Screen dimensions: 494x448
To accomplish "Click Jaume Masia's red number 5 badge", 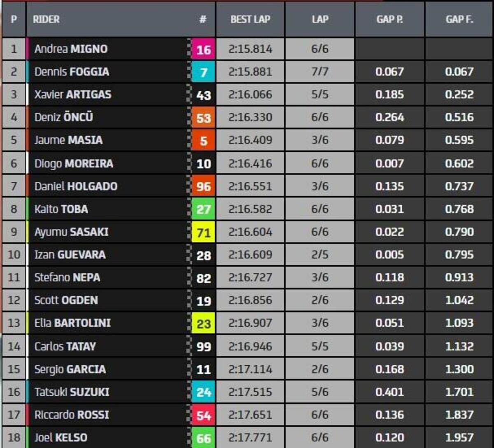I will (x=203, y=141).
